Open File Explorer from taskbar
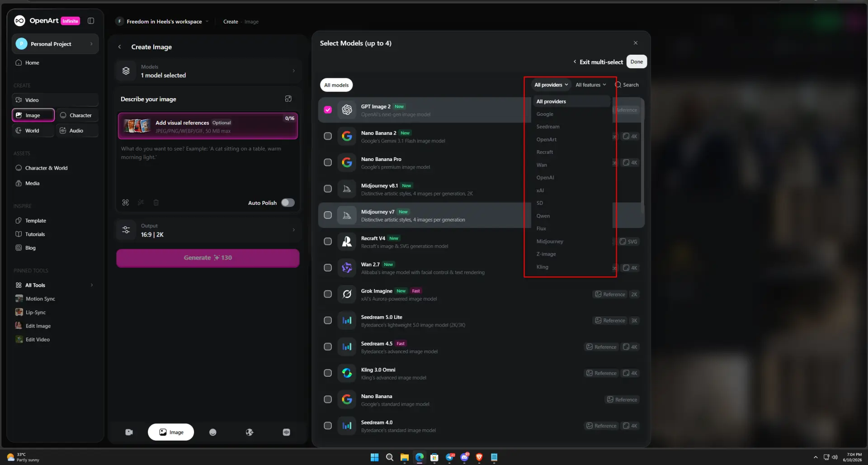Screen dimensions: 868x465 (x=405, y=457)
